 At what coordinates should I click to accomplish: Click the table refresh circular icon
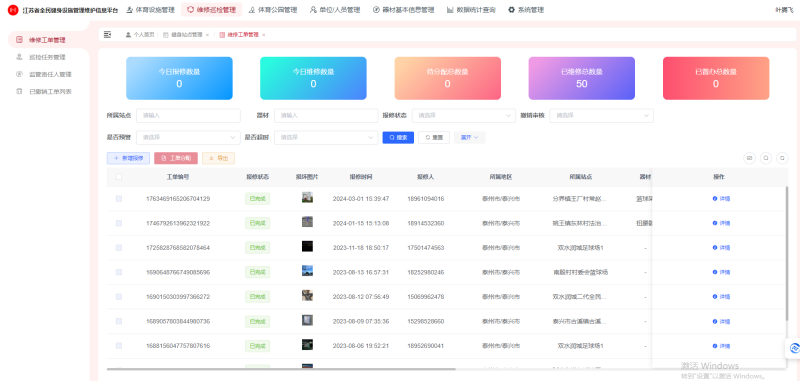(x=782, y=158)
